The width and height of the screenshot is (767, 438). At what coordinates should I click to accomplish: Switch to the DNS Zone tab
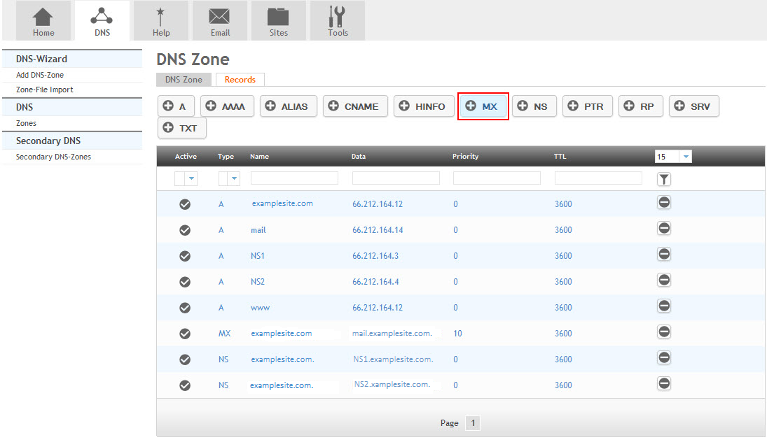coord(184,79)
